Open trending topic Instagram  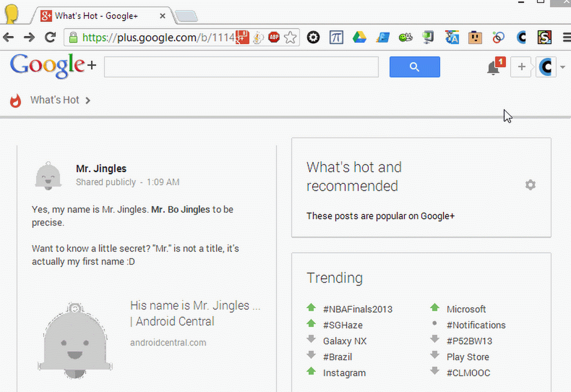344,373
